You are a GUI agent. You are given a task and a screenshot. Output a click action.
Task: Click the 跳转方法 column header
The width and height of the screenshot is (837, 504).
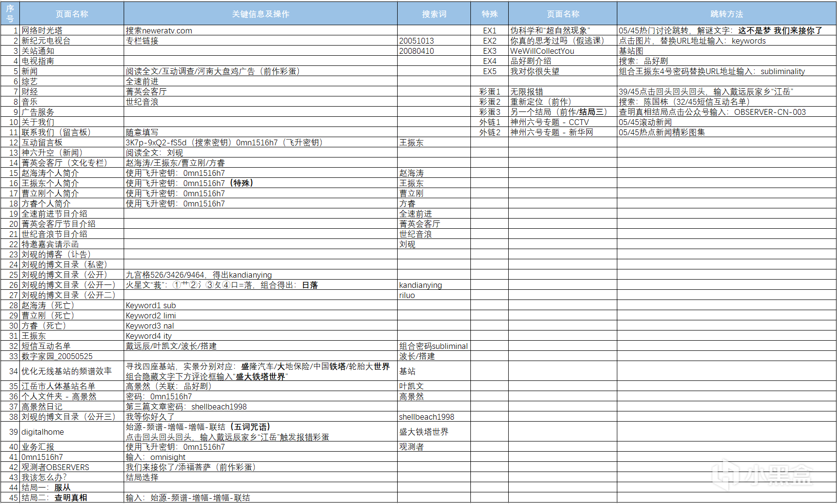coord(726,14)
